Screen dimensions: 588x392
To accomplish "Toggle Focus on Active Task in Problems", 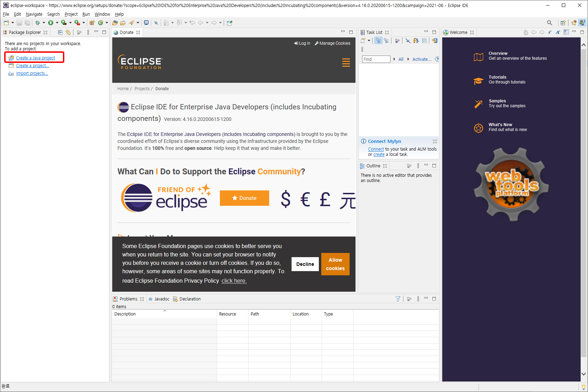I will [409, 299].
